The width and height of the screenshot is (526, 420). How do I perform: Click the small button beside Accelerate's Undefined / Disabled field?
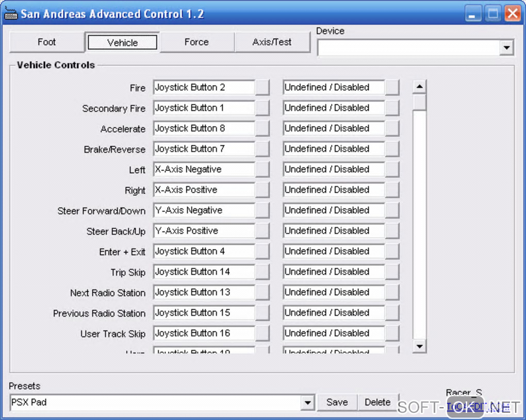click(x=392, y=128)
